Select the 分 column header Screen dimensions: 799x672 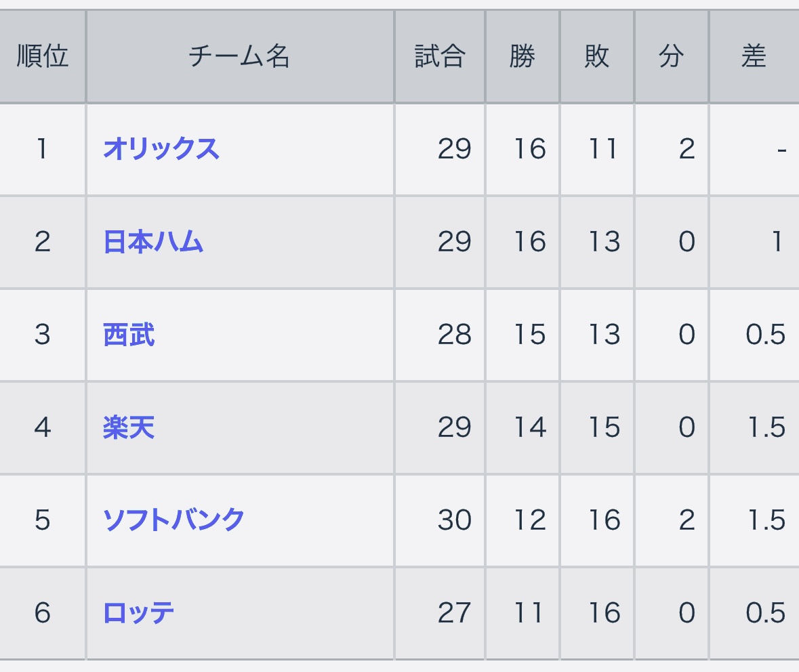[671, 56]
